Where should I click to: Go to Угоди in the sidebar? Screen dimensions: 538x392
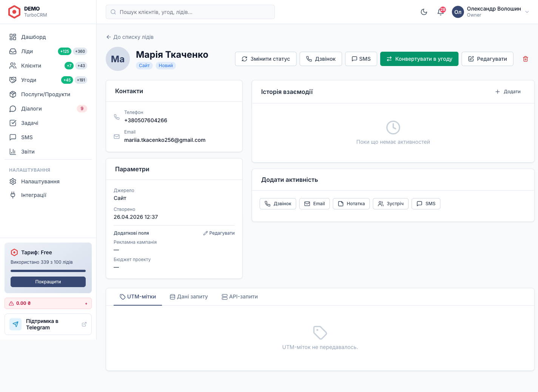click(x=48, y=80)
